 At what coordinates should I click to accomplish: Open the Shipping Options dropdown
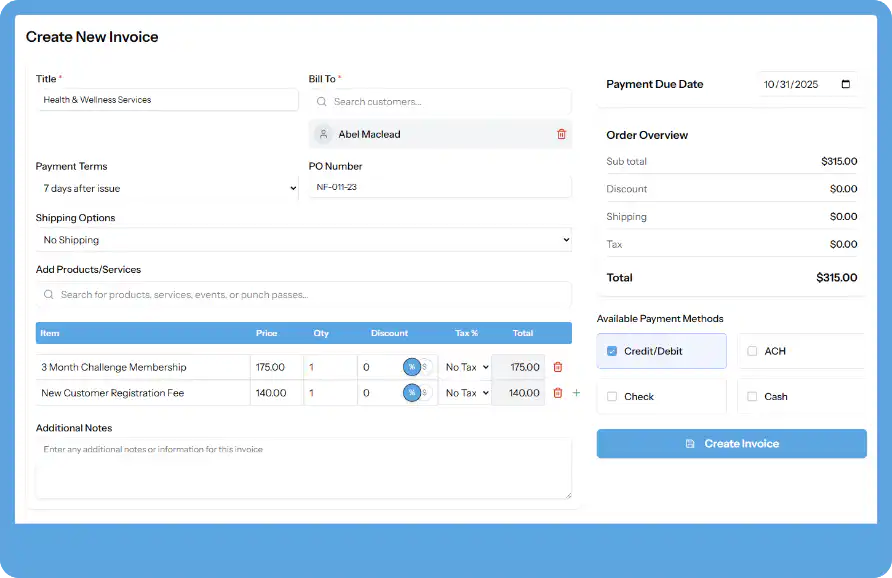pos(300,239)
